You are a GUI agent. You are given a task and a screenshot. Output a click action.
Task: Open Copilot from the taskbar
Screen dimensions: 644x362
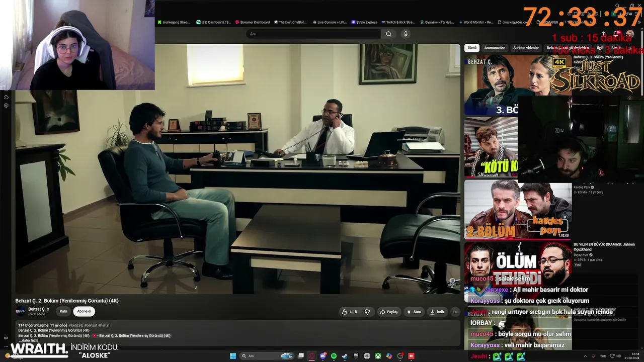coord(389,356)
